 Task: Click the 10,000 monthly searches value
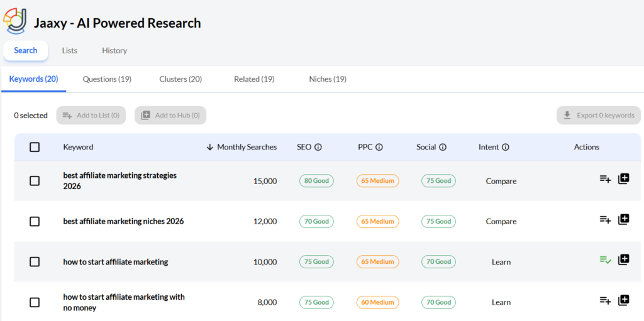[x=265, y=261]
